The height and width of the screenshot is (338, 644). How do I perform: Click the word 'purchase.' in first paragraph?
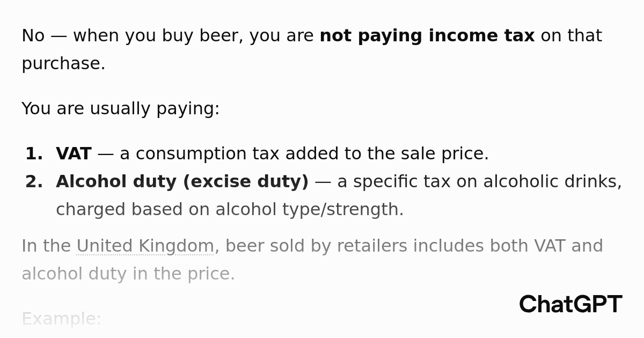[x=63, y=64]
